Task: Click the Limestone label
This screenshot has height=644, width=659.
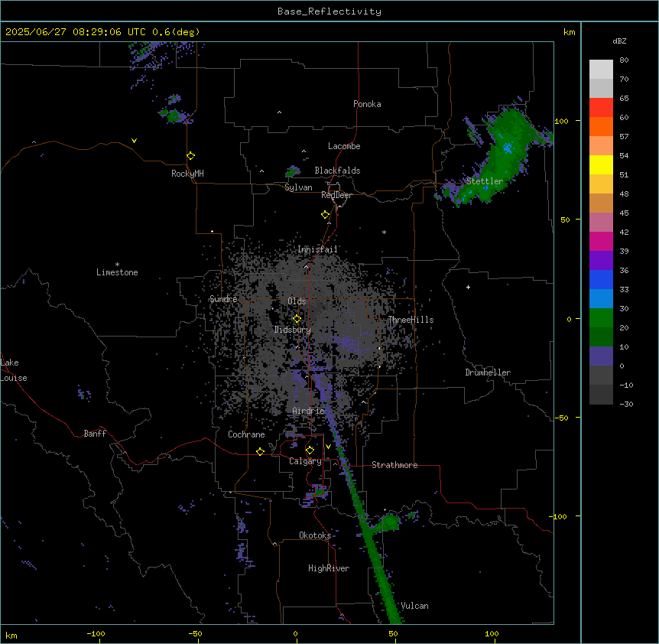Action: [x=117, y=272]
